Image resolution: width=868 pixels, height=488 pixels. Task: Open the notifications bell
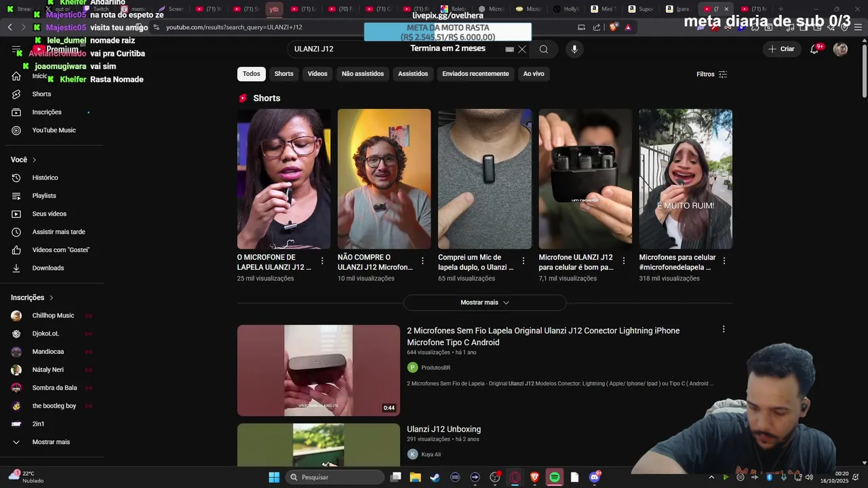[814, 49]
